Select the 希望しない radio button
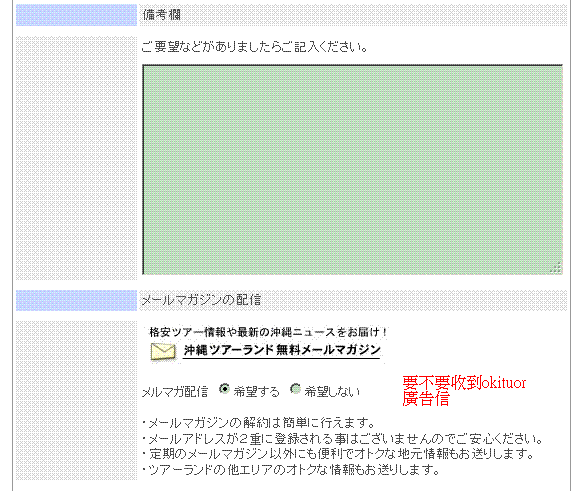This screenshot has width=578, height=491. tap(295, 389)
